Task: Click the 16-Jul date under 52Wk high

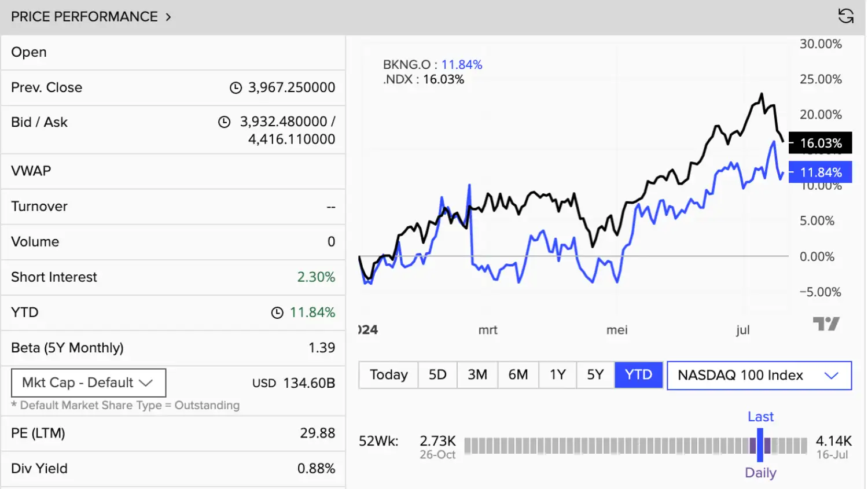Action: pos(832,455)
